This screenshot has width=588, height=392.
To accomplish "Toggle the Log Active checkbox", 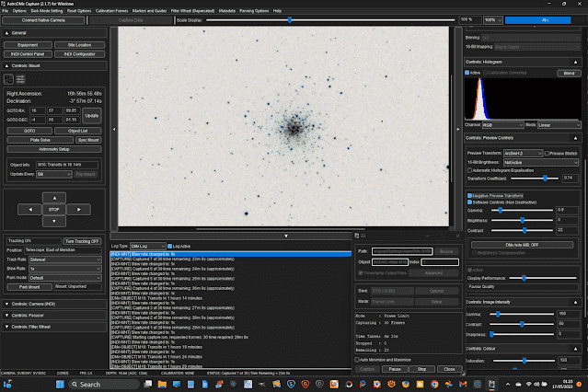I will click(169, 246).
